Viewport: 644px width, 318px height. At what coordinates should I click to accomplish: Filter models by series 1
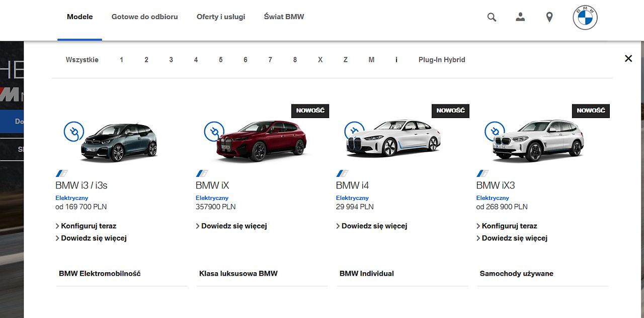tap(121, 60)
